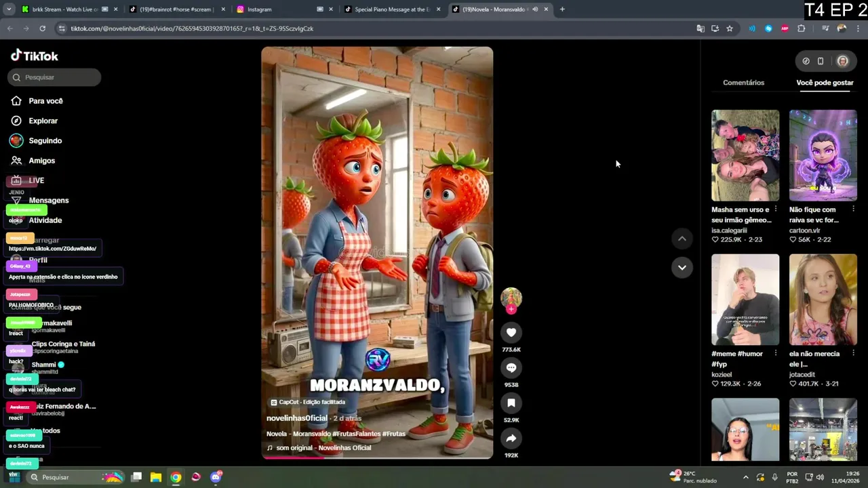Open volume control in system tray
Screen dimensions: 868x488
820,477
